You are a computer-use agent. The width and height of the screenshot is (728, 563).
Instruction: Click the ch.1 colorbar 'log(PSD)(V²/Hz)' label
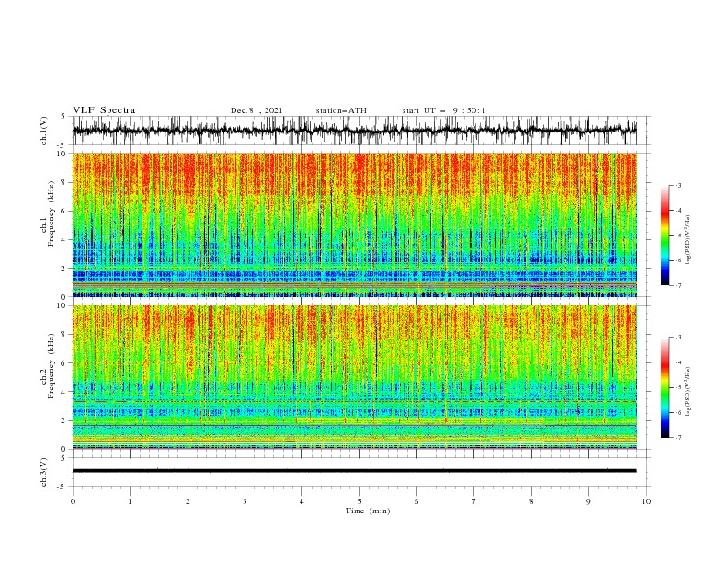[688, 240]
